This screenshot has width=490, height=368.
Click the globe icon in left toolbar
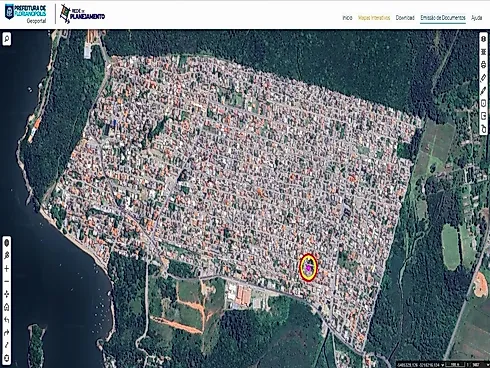coord(7,243)
